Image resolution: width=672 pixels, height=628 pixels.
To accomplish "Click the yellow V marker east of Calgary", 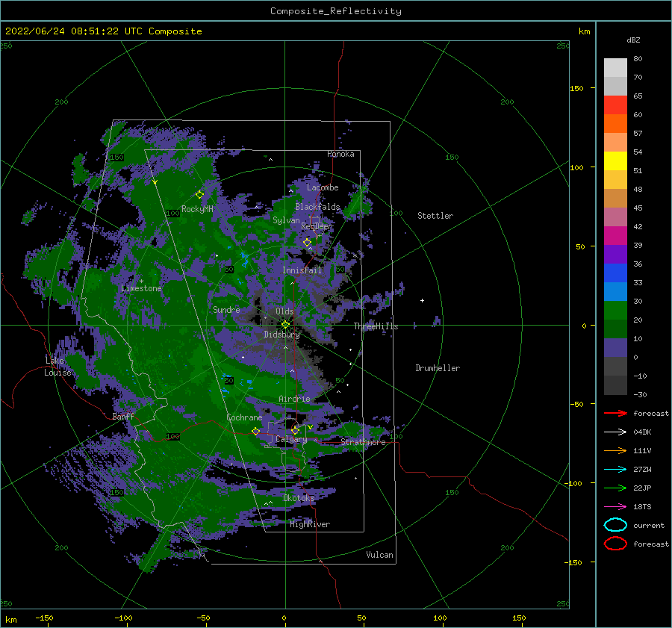I will coord(311,427).
